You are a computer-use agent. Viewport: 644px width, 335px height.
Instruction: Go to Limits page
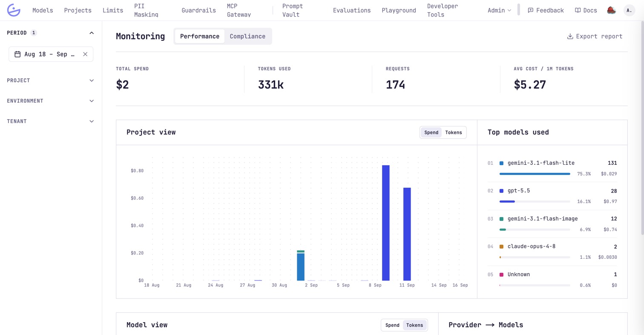[113, 10]
